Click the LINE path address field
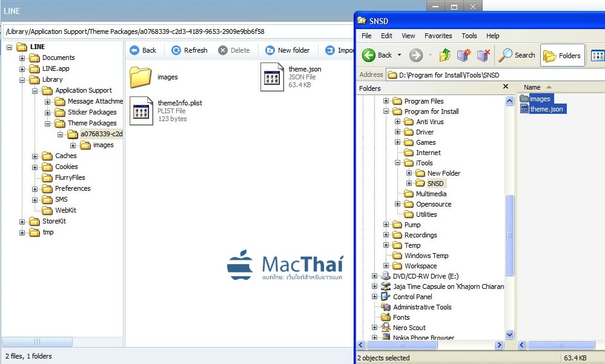 point(178,31)
